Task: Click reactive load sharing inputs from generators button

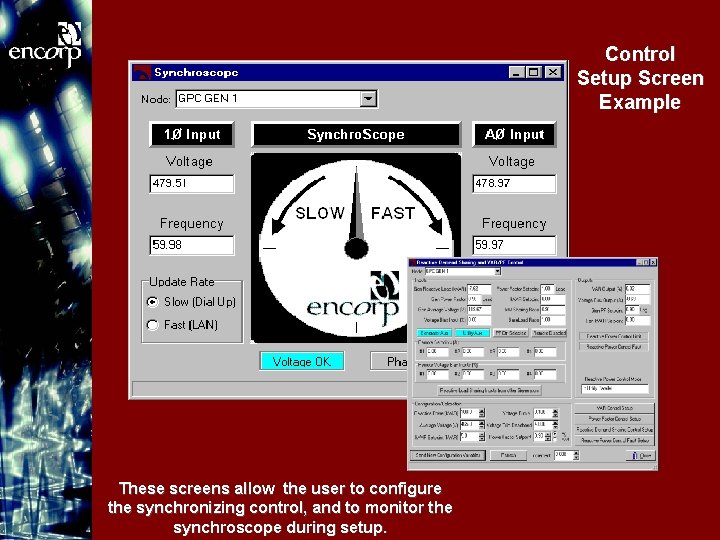Action: (x=489, y=391)
